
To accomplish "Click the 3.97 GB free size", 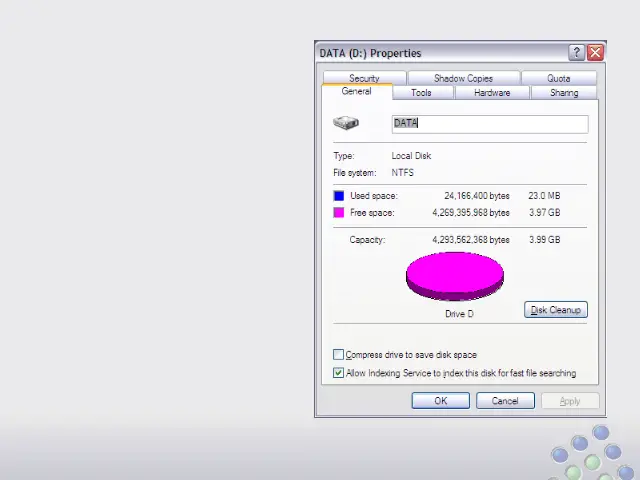I will 544,213.
